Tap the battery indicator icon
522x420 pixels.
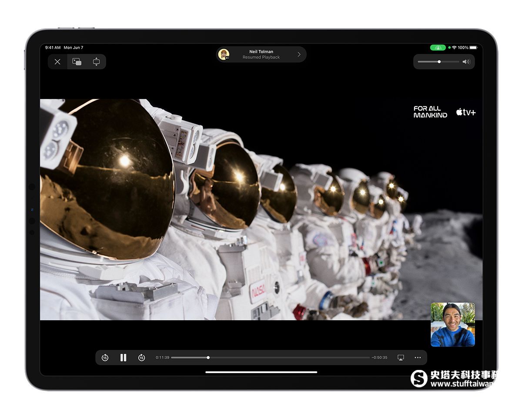[474, 47]
